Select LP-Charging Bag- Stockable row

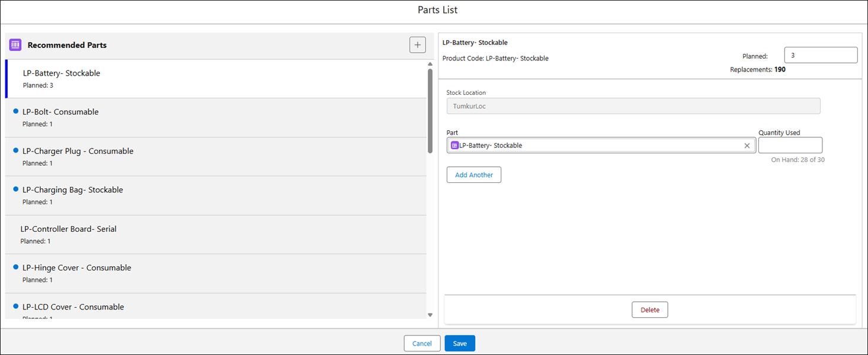216,196
